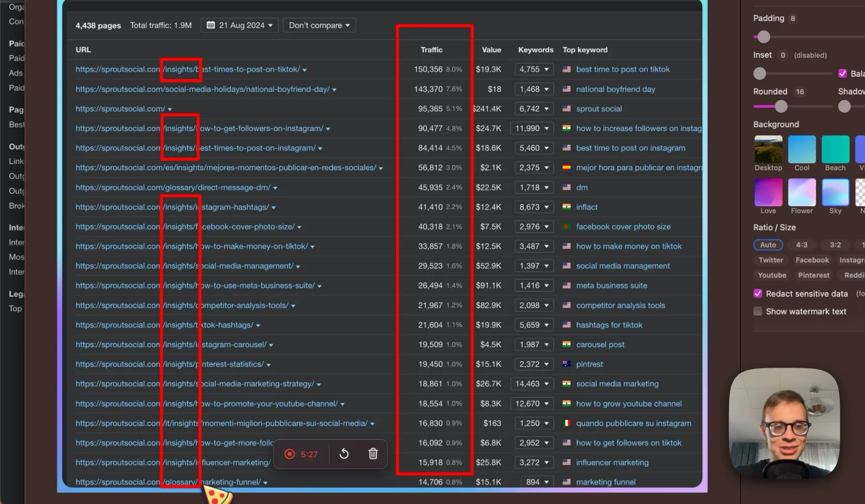Click the 'best time to post on tiktok' keyword
This screenshot has width=865, height=504.
click(x=623, y=69)
